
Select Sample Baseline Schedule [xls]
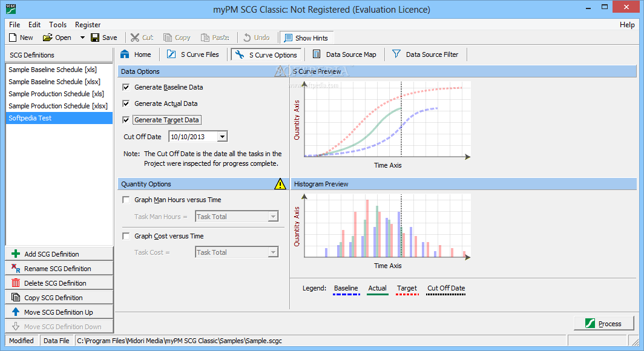pos(59,70)
